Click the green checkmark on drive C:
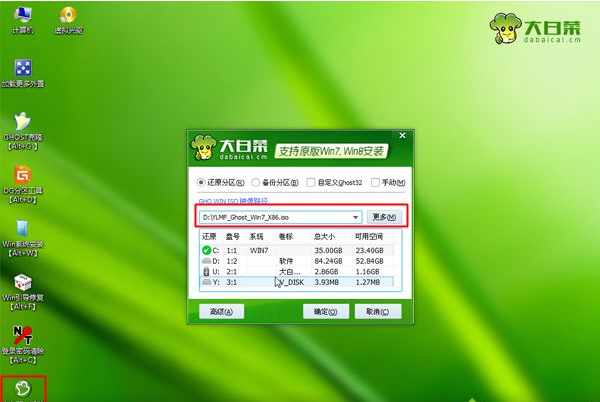This screenshot has width=600, height=402. 206,250
